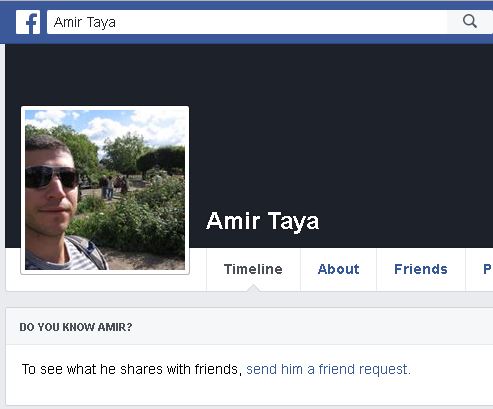
Task: Open Amir Taya's profile picture
Action: 105,190
